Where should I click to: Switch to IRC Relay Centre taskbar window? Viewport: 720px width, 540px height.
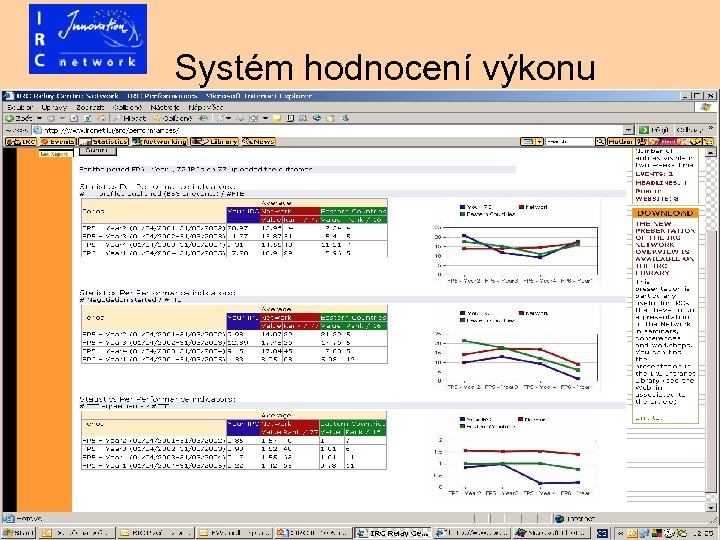coord(393,533)
